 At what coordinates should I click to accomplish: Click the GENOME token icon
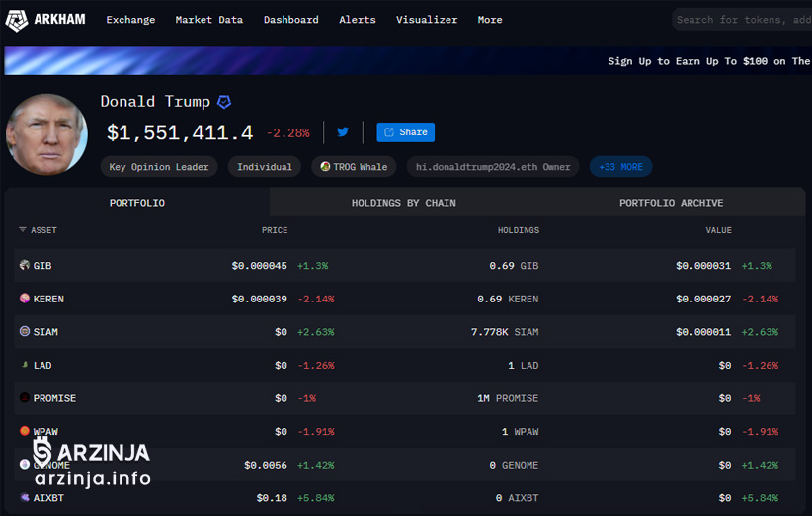click(x=25, y=465)
